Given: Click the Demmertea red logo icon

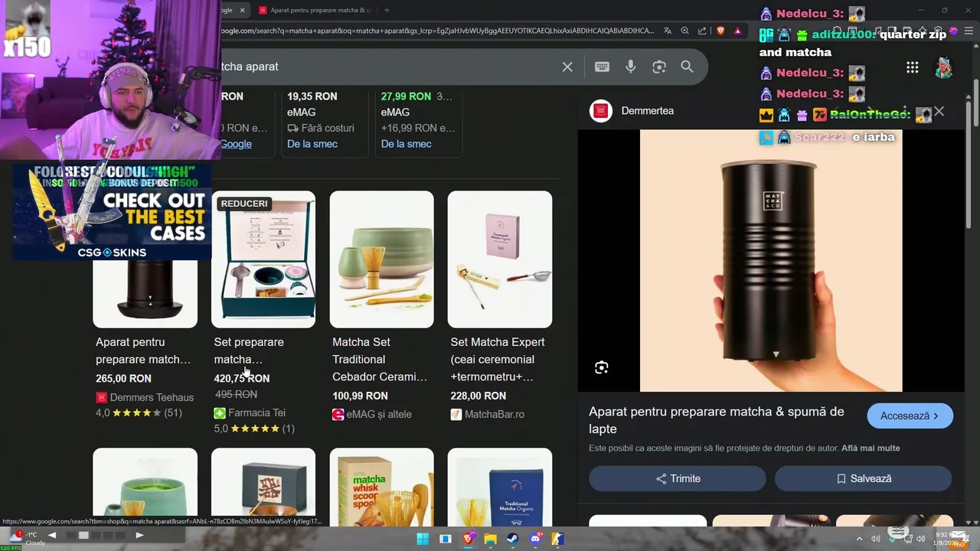Looking at the screenshot, I should [x=601, y=111].
